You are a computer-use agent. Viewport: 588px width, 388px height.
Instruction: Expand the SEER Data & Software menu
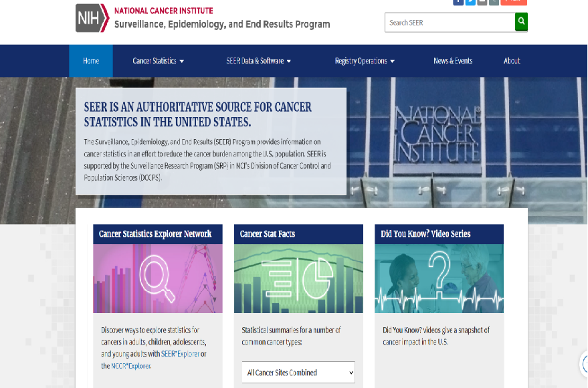tap(258, 61)
